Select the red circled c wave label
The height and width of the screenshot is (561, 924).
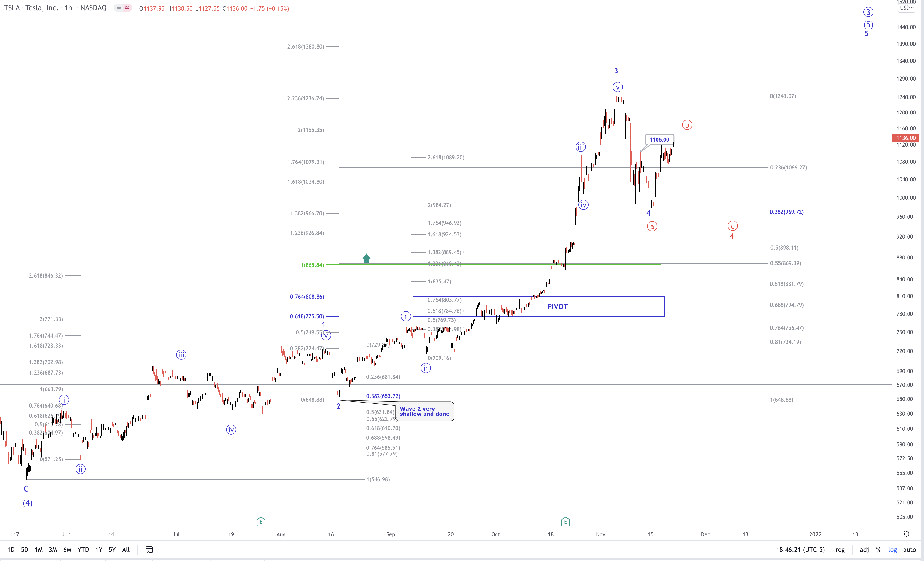732,226
